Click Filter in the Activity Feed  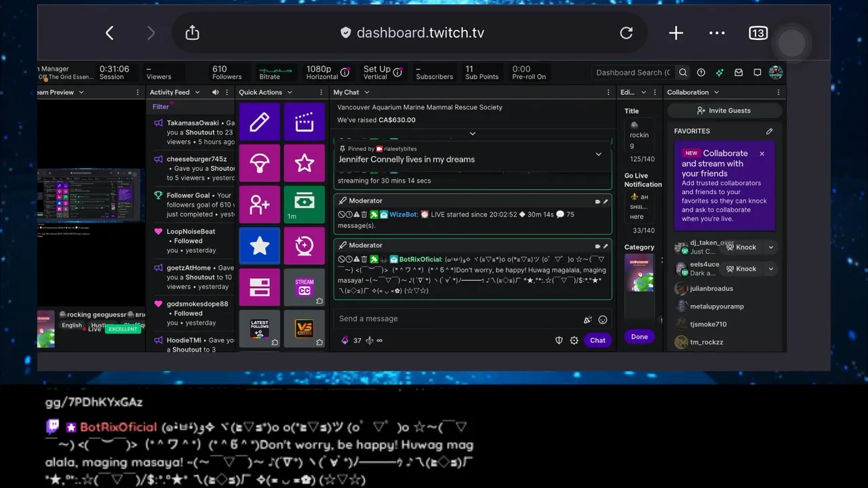(x=161, y=107)
